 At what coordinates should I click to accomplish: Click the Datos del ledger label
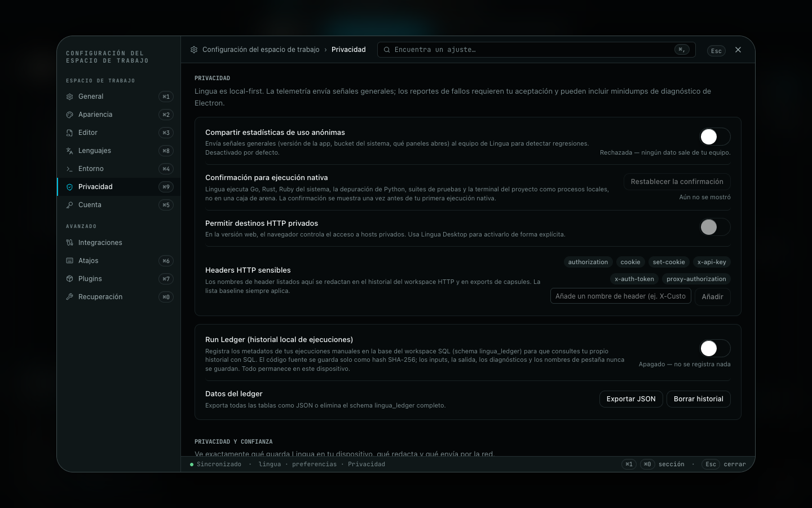[x=234, y=394]
